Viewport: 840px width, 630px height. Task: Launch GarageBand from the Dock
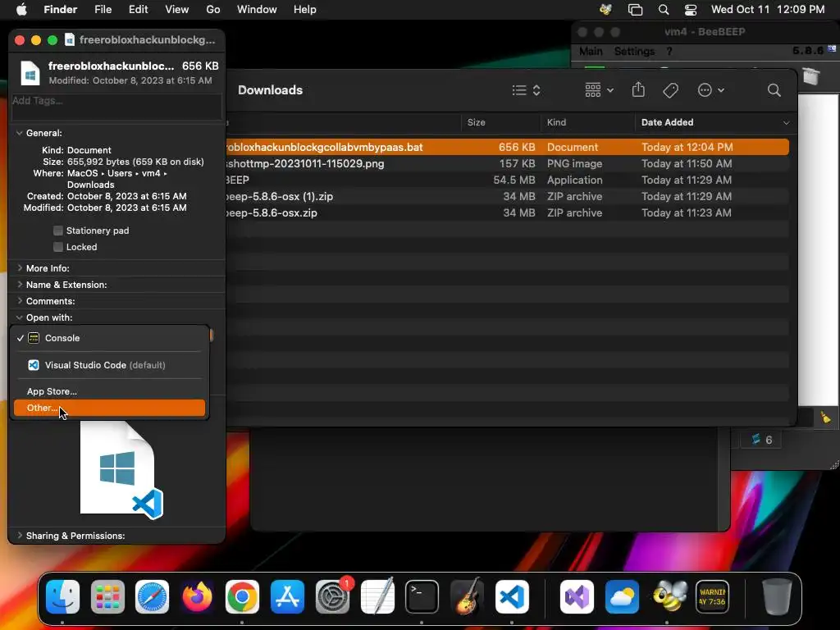tap(467, 596)
